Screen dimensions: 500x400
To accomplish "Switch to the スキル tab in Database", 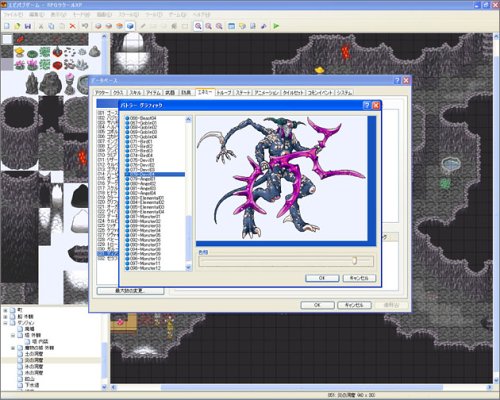I will point(135,92).
